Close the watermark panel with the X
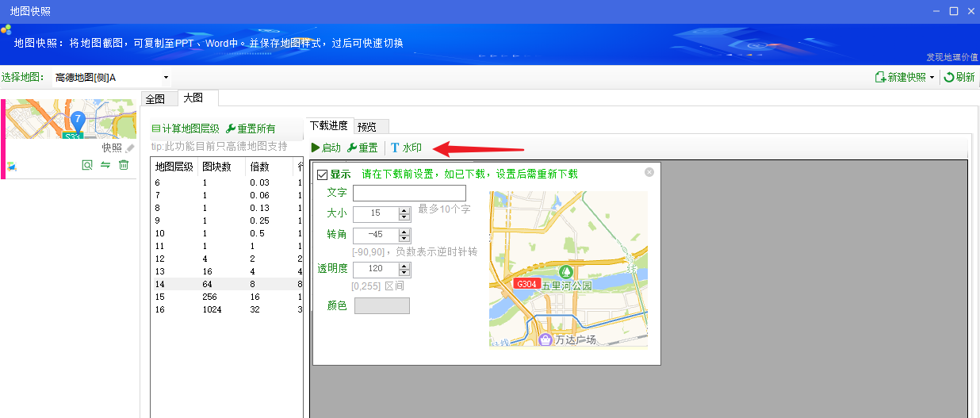This screenshot has width=980, height=418. [649, 172]
